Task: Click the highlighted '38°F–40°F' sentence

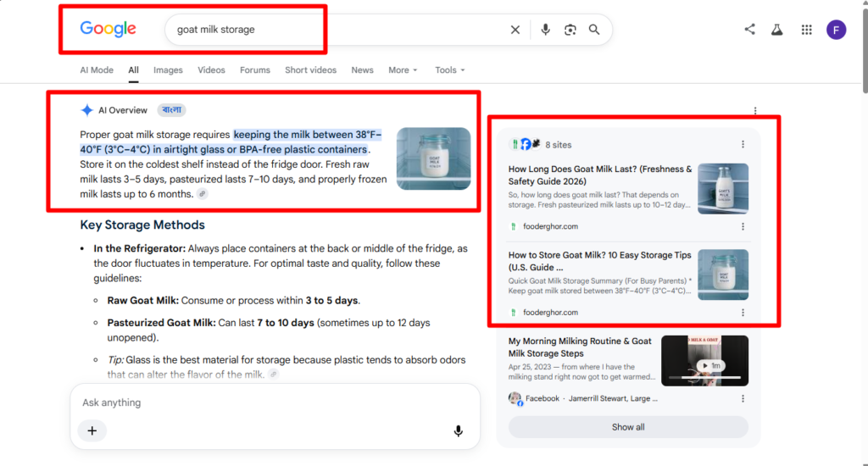Action: tap(232, 142)
